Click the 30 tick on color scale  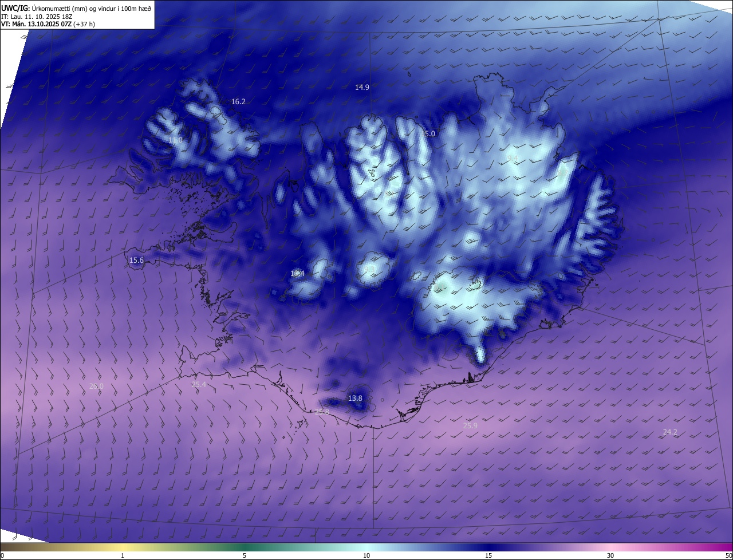click(610, 556)
